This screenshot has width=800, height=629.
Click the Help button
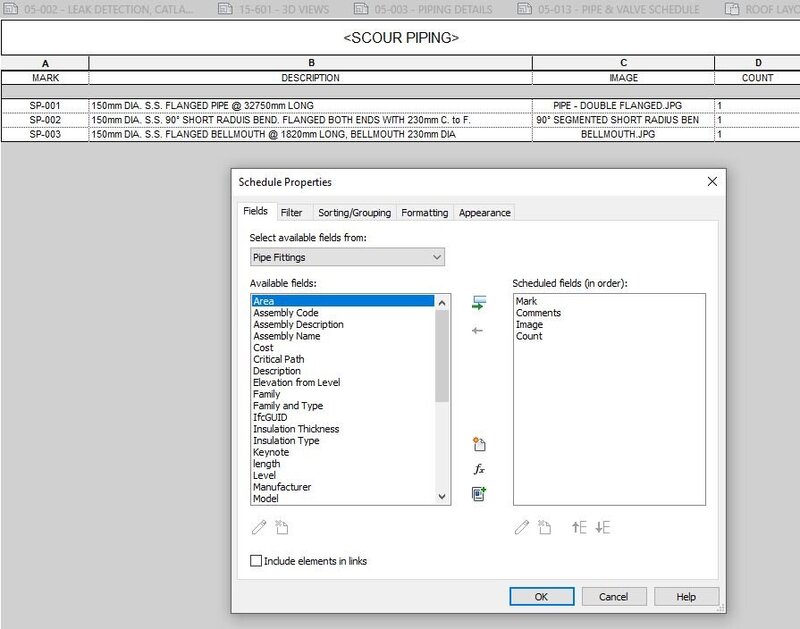686,595
